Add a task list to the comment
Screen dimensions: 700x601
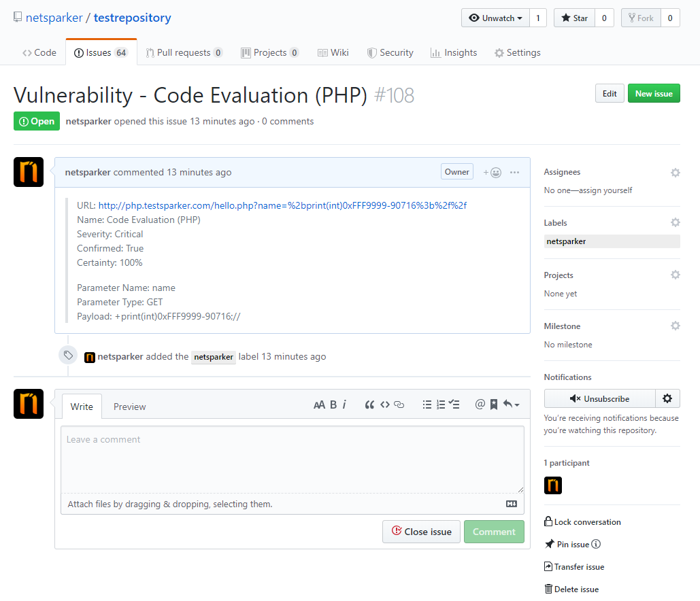[x=454, y=404]
